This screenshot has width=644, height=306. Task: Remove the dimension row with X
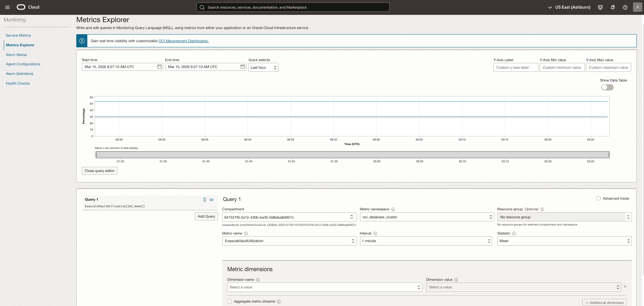tap(625, 287)
